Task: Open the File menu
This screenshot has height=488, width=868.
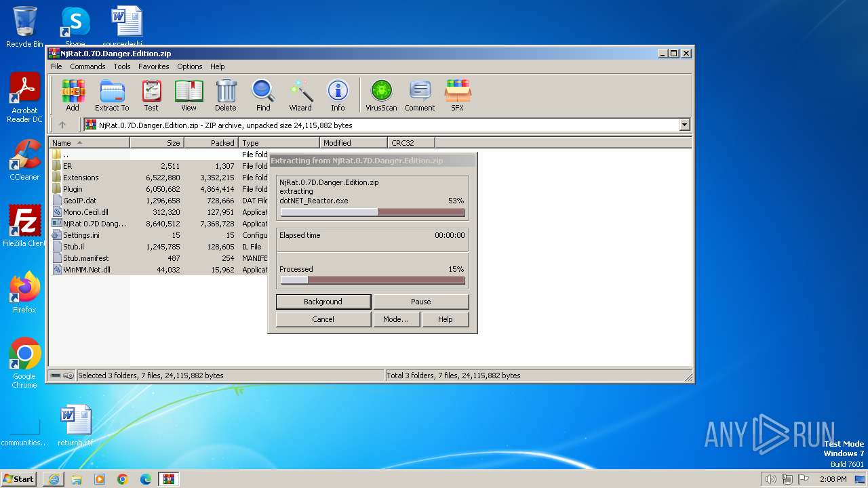Action: tap(56, 66)
